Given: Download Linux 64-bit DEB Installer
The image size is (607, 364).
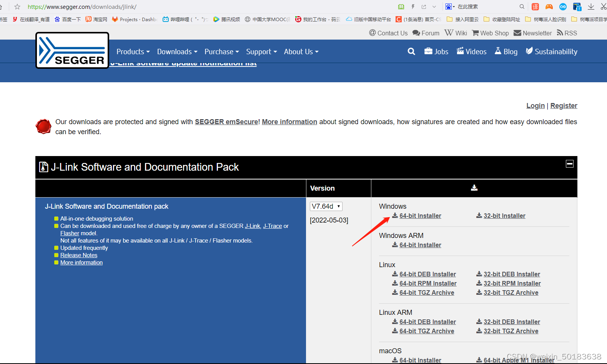Looking at the screenshot, I should click(x=424, y=274).
